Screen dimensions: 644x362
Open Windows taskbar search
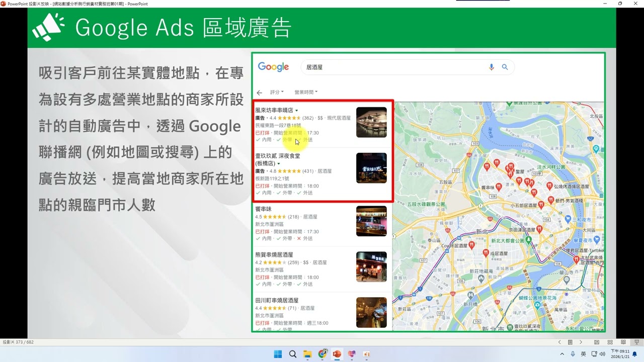(x=293, y=354)
